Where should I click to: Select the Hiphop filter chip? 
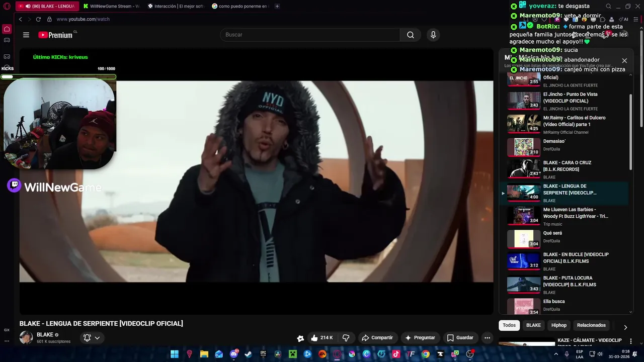[x=559, y=325]
